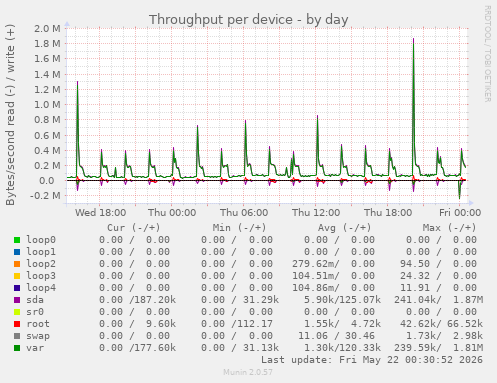Click the loop4 dark blue legend swatch

pyautogui.click(x=17, y=288)
